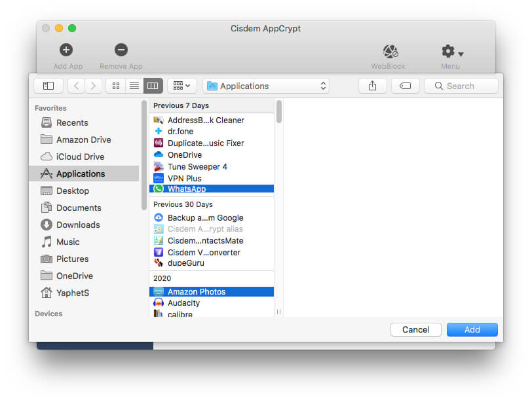Screen dimensions: 532x402
Task: Select OneDrive folder in the sidebar
Action: 85,276
